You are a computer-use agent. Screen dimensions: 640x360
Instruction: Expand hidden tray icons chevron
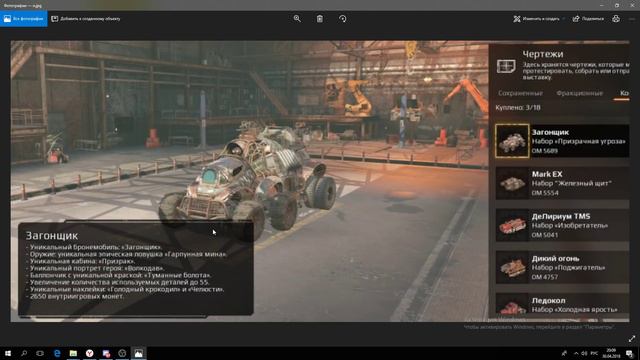[x=576, y=353]
